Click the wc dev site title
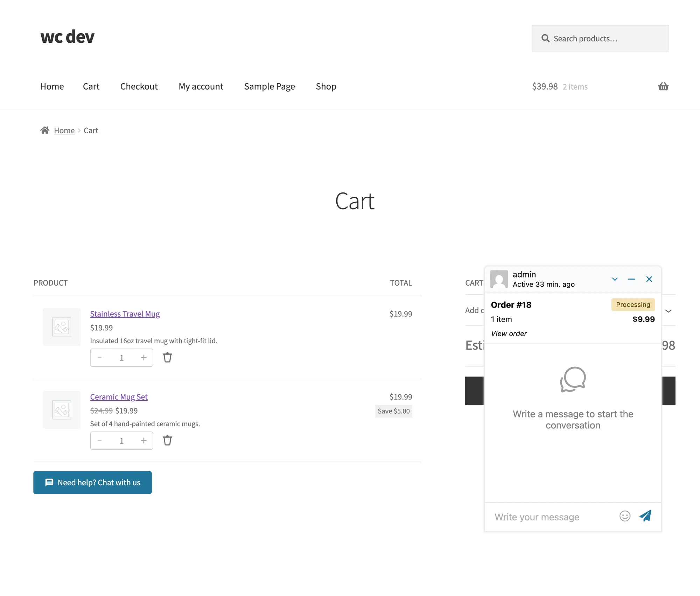This screenshot has height=596, width=700. (x=67, y=36)
